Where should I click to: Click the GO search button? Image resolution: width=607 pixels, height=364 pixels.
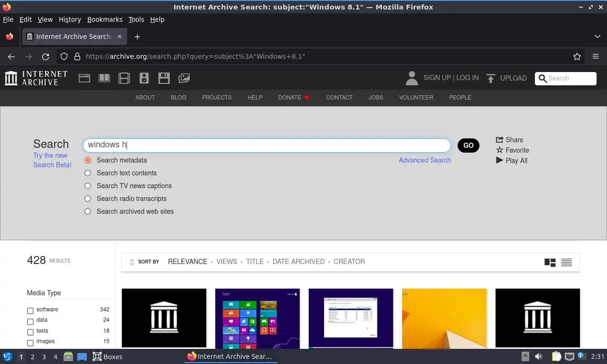tap(469, 146)
